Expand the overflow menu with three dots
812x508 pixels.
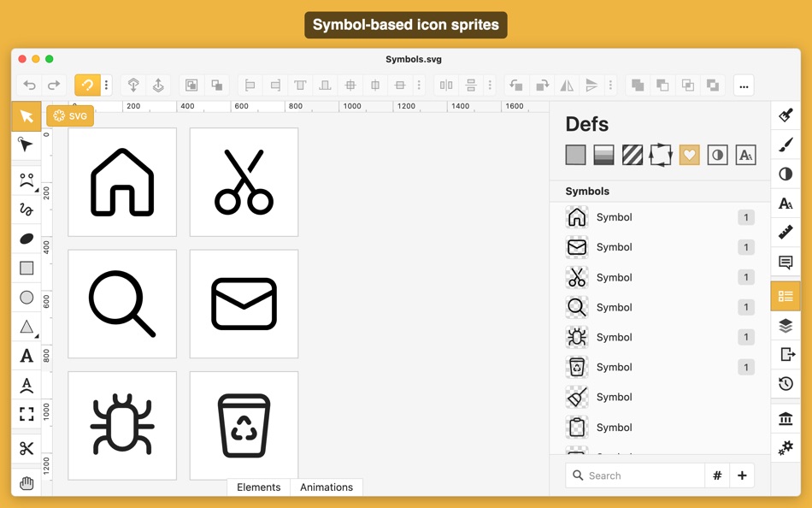[x=104, y=85]
